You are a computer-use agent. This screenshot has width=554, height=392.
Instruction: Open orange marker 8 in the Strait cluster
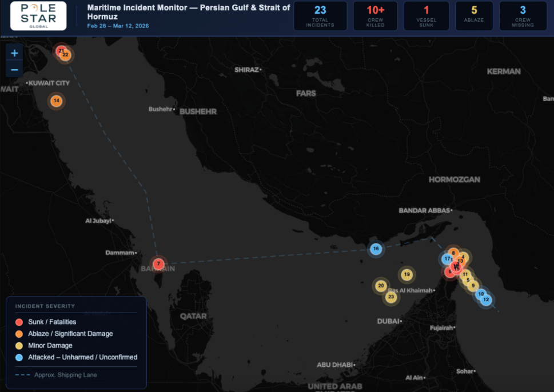point(453,253)
